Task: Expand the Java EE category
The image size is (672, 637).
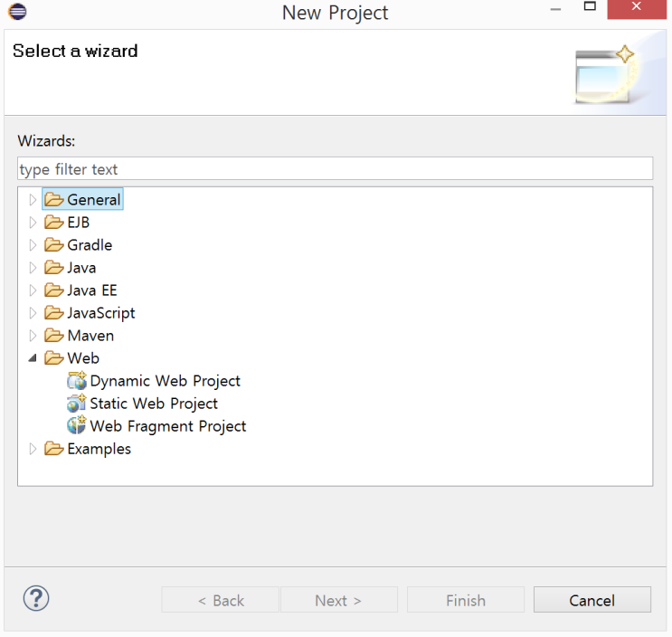Action: point(33,290)
